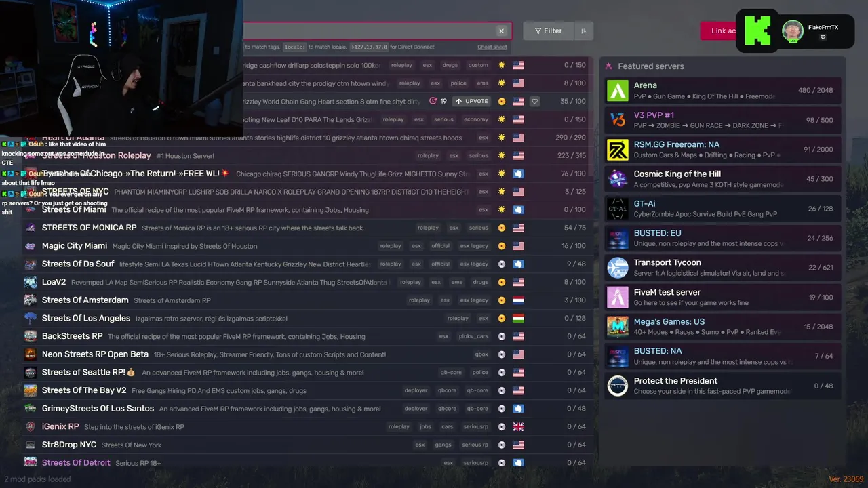The image size is (868, 488).
Task: Click 'seriousrp' tag on Streets Of Detroit
Action: (475, 463)
